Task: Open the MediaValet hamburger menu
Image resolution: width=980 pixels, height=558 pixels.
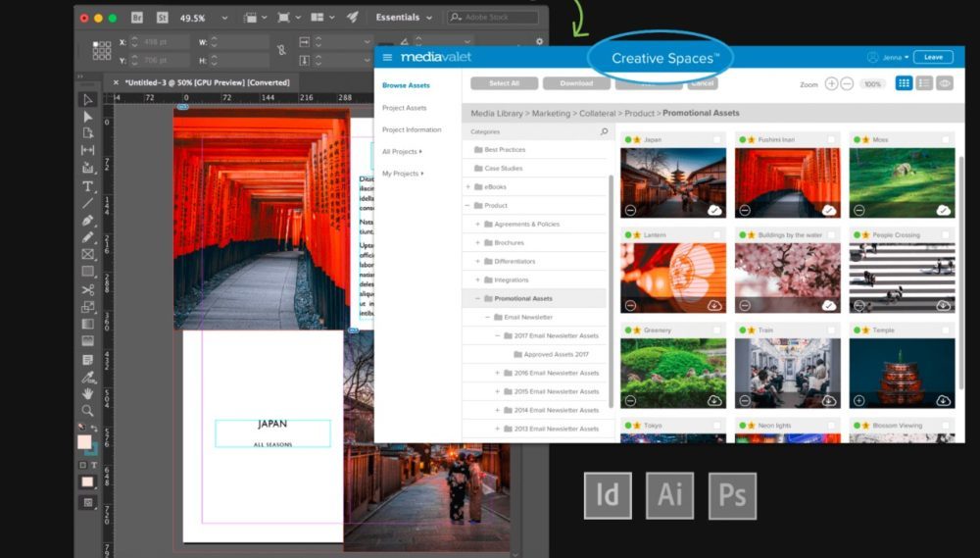Action: click(387, 58)
